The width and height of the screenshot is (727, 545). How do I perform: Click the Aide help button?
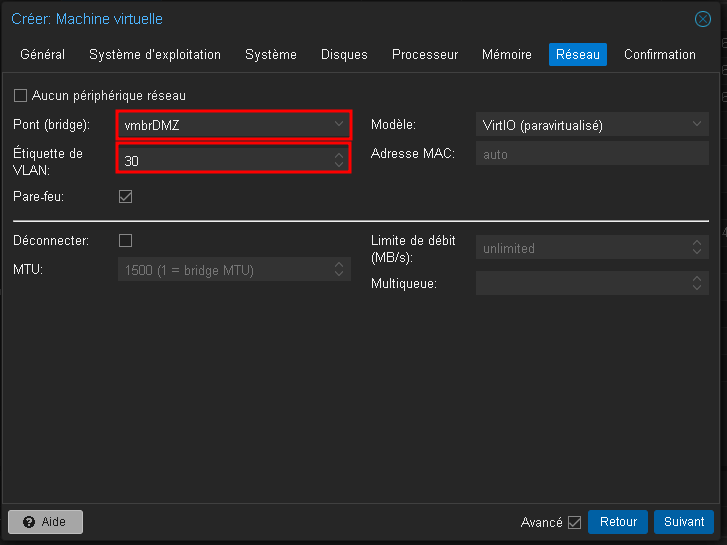(45, 522)
